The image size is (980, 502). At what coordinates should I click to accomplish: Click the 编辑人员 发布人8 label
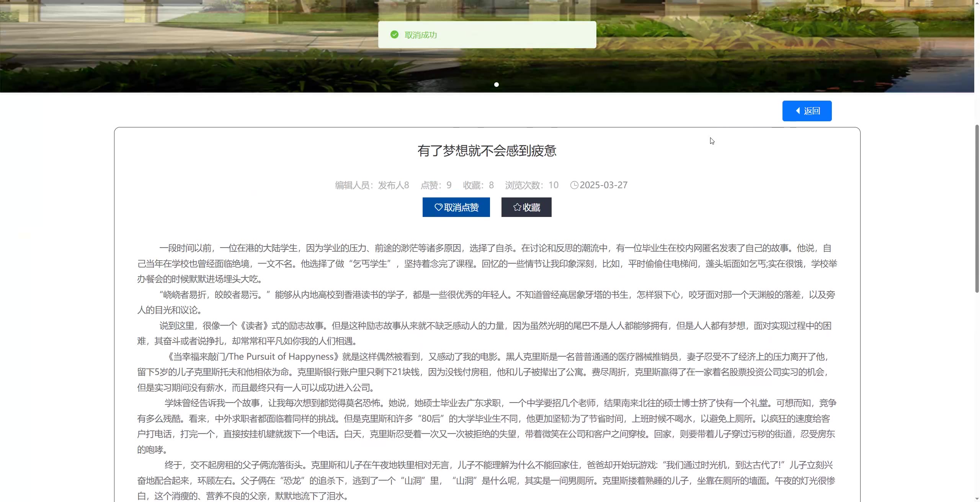pyautogui.click(x=372, y=185)
